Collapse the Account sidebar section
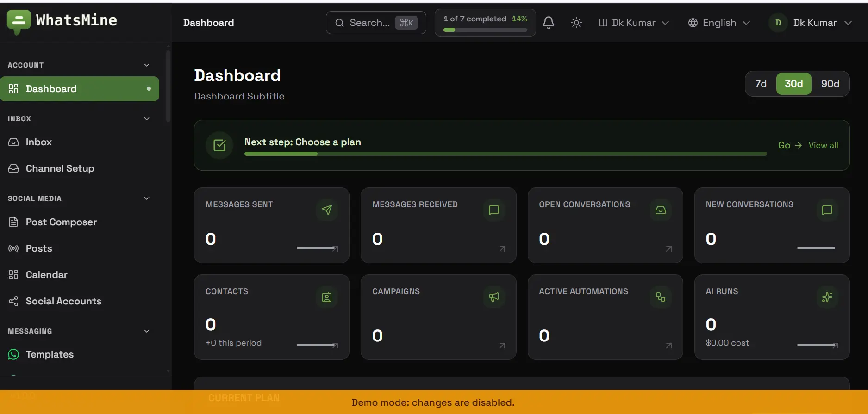 (147, 65)
